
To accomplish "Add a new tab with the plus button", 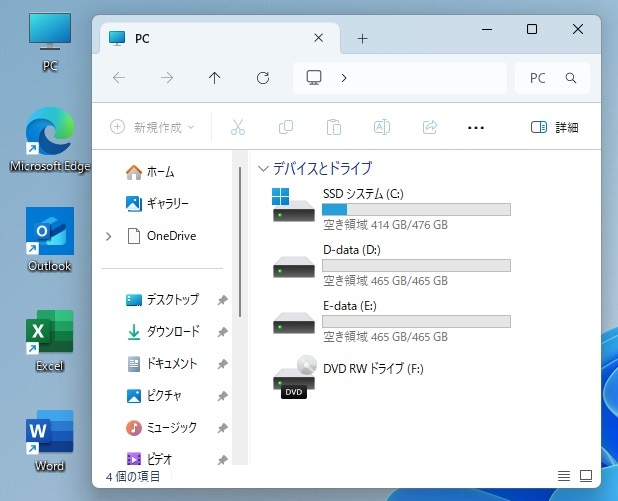I will pos(362,38).
